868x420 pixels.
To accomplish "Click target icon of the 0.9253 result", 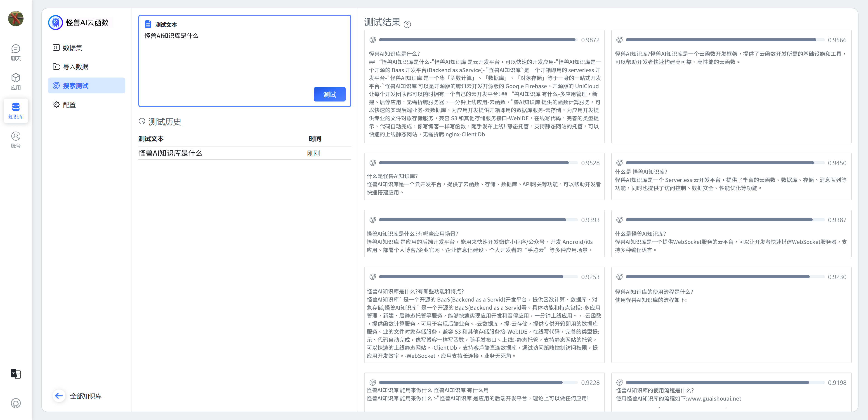I will [x=372, y=277].
